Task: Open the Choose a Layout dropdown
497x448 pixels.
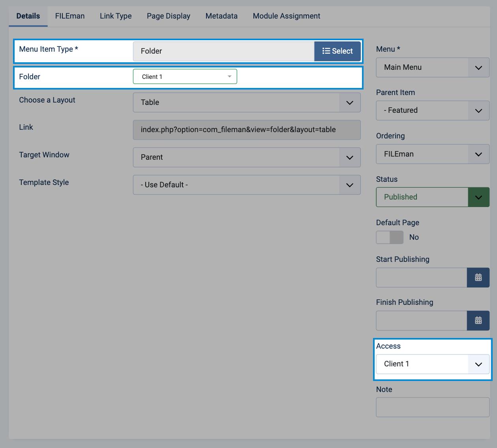Action: pos(246,103)
